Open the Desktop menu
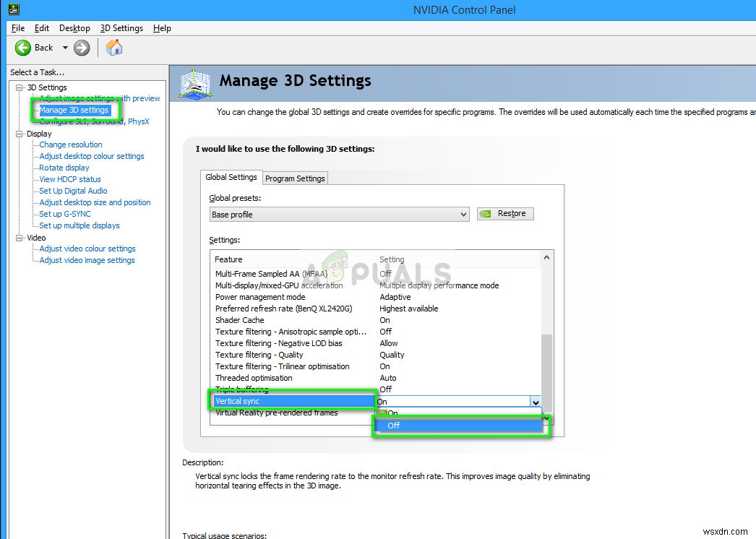The image size is (756, 539). pos(74,28)
